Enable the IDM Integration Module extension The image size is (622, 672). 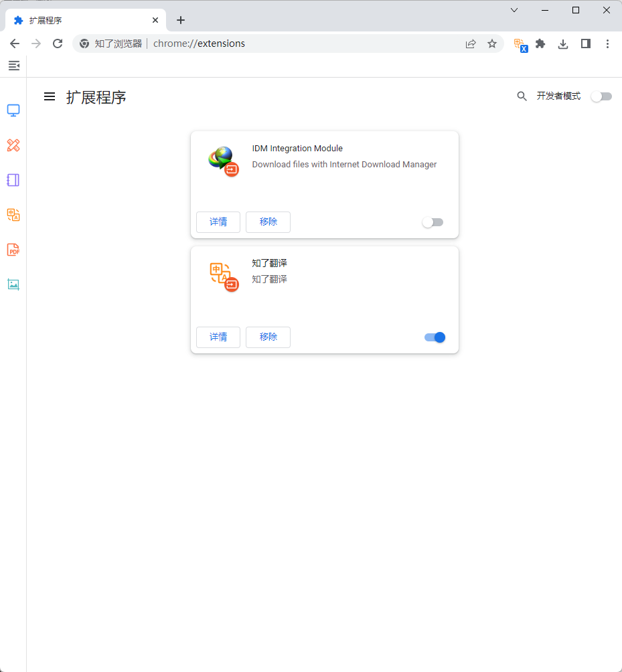click(x=433, y=222)
